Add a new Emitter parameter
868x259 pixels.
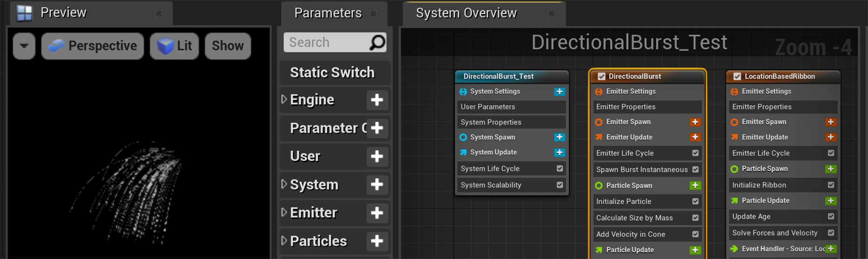[377, 213]
